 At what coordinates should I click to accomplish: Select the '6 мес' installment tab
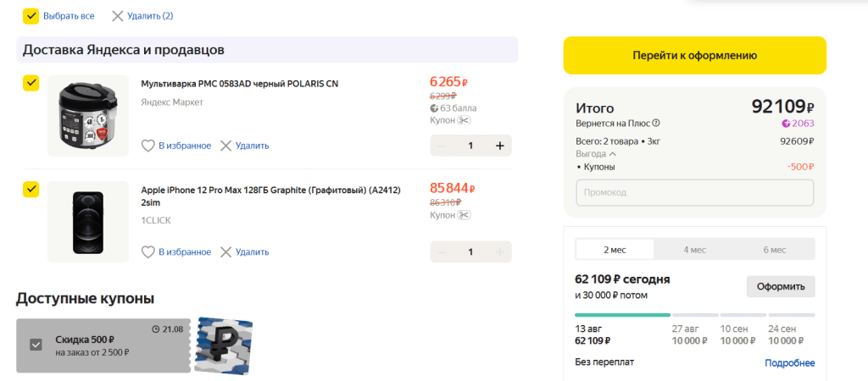coord(774,250)
